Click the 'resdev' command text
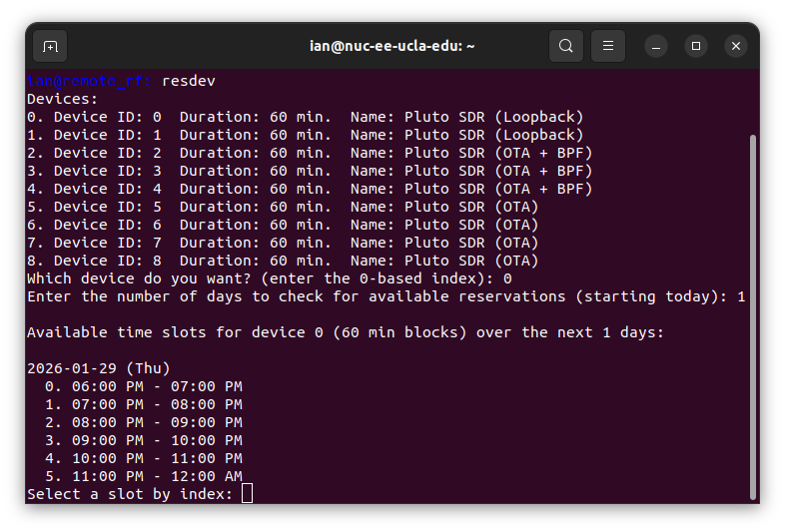The width and height of the screenshot is (785, 532). (188, 81)
